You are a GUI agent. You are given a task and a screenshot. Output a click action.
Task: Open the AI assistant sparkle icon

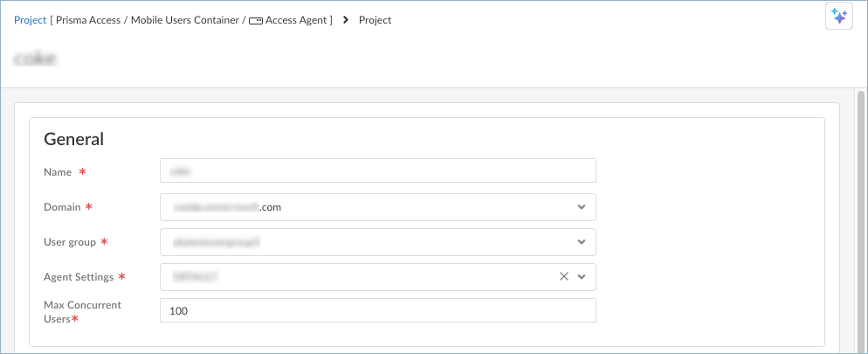tap(838, 17)
